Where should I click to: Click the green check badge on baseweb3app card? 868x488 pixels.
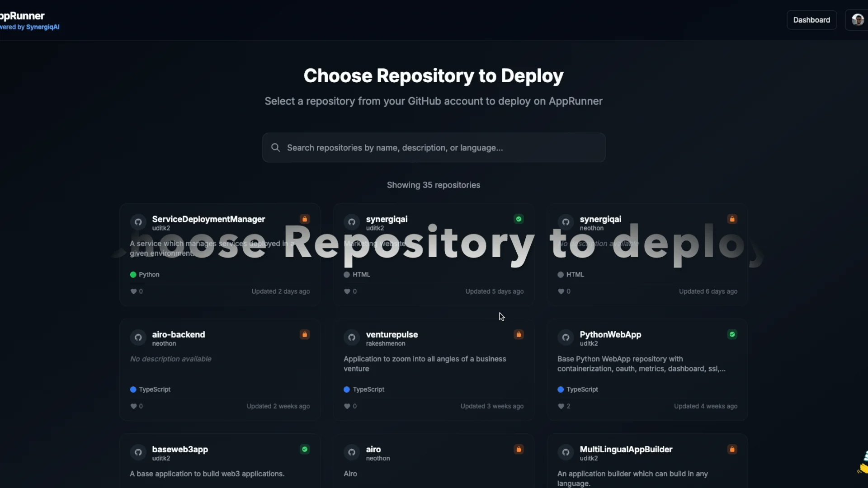pyautogui.click(x=305, y=449)
